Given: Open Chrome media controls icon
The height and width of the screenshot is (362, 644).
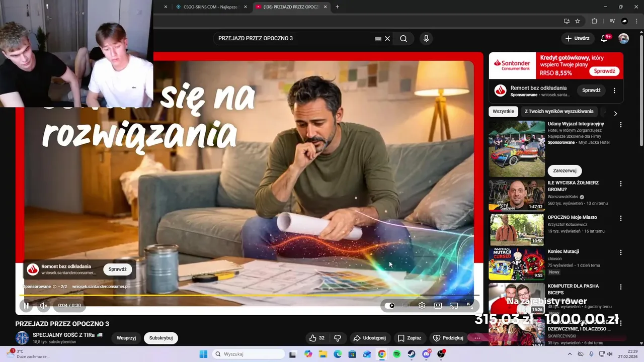Looking at the screenshot, I should (x=612, y=21).
